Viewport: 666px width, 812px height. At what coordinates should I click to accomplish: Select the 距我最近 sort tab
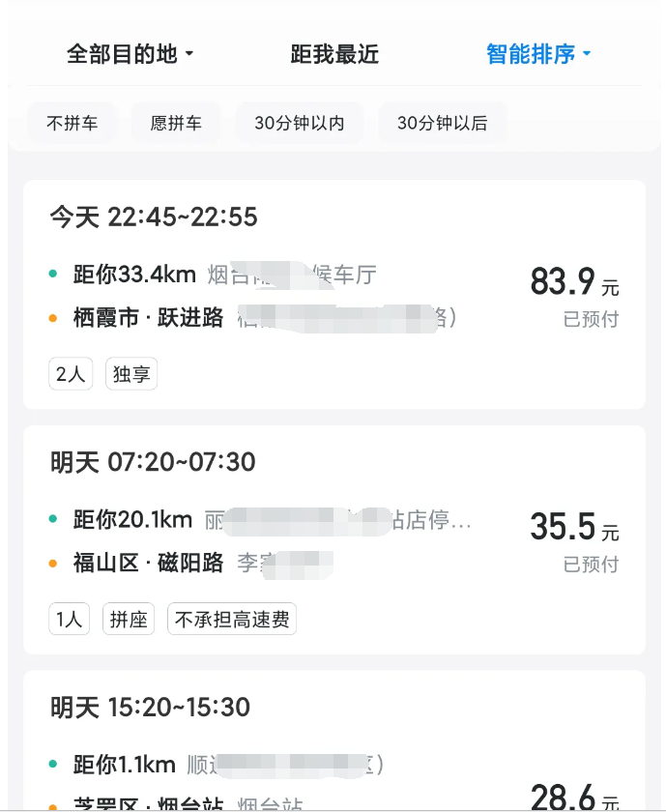click(x=334, y=54)
